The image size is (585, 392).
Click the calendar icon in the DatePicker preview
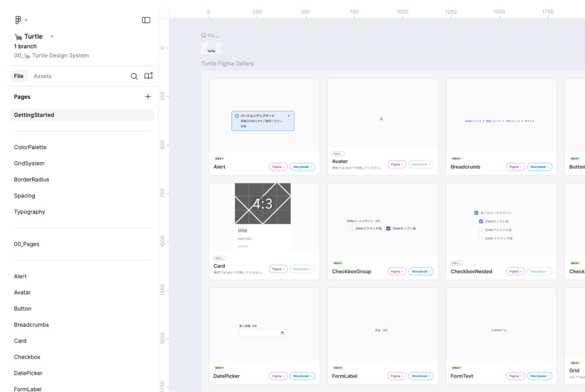pos(282,333)
